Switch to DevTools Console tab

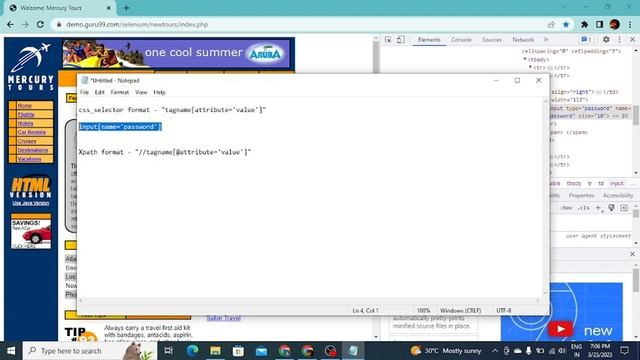pos(461,40)
